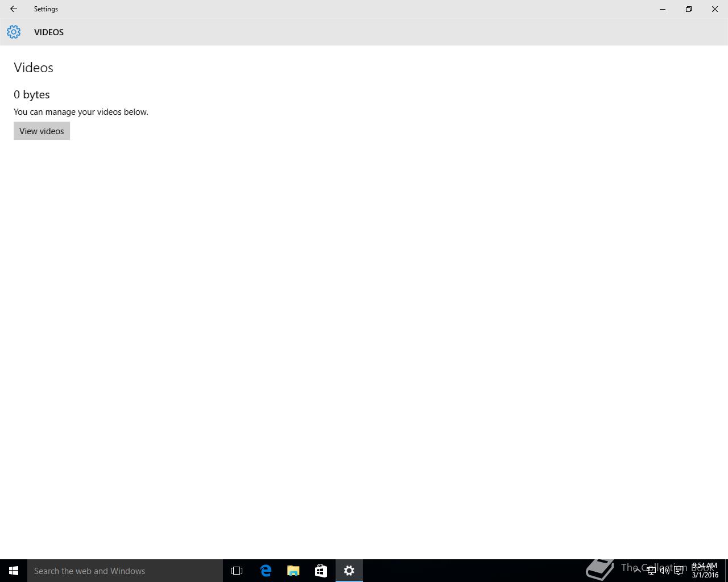Viewport: 728px width, 582px height.
Task: Open the clock and date flyout
Action: pos(705,571)
